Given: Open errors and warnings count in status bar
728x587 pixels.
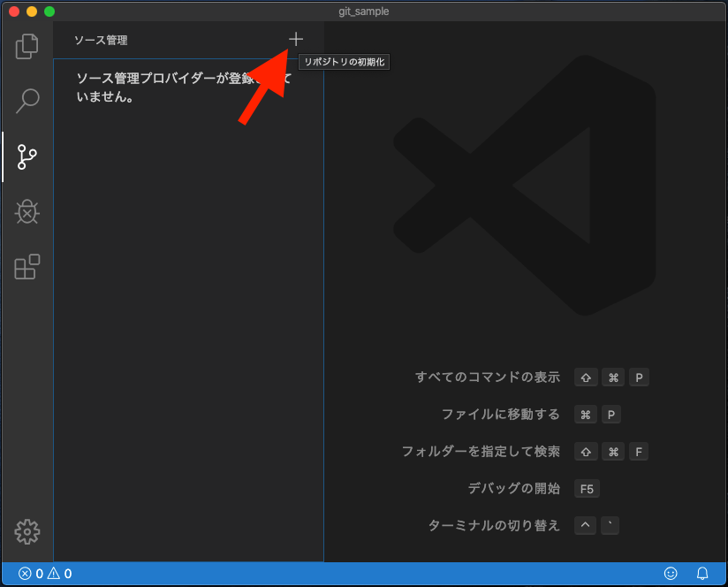Looking at the screenshot, I should (45, 574).
